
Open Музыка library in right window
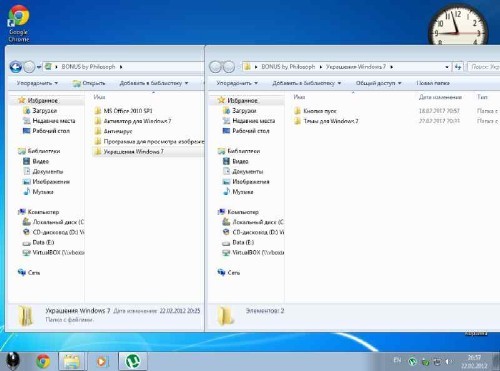coord(238,192)
